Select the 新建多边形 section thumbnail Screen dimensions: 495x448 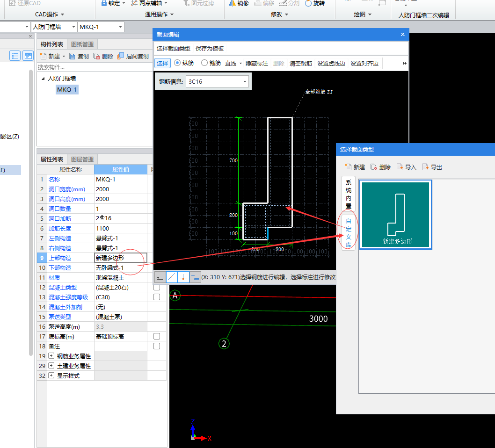[x=396, y=215]
